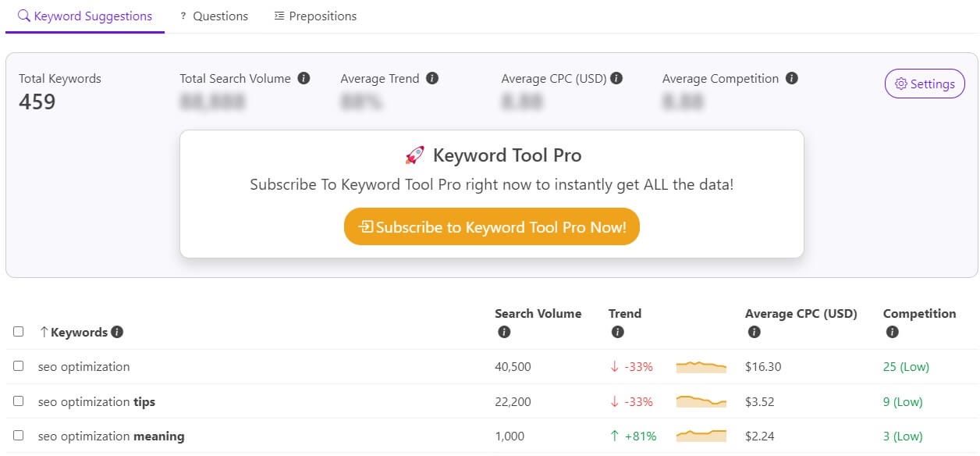Click info icon beside Total Search Volume
980x456 pixels.
(304, 78)
